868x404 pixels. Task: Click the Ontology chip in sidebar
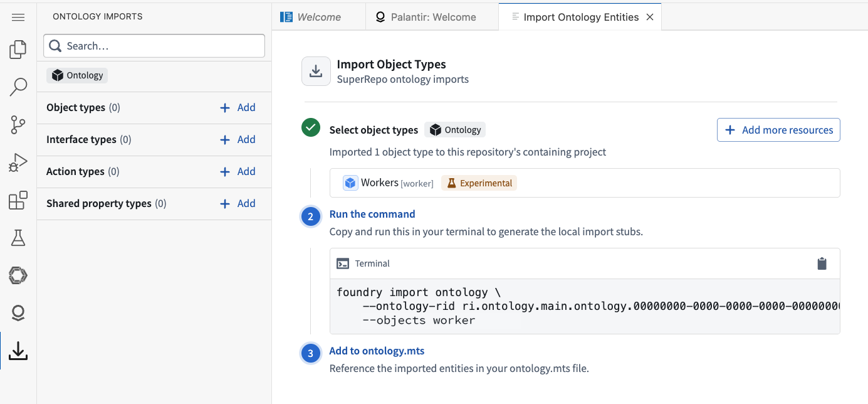(x=77, y=75)
